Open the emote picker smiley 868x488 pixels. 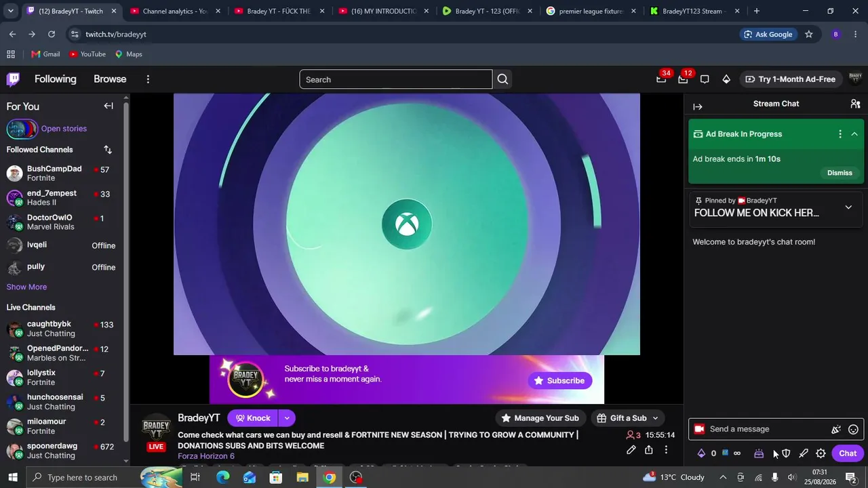pos(854,429)
